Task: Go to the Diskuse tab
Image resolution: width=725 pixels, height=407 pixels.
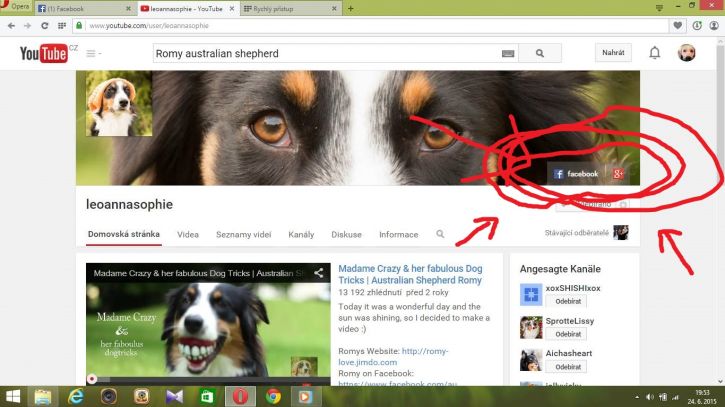Action: point(346,234)
